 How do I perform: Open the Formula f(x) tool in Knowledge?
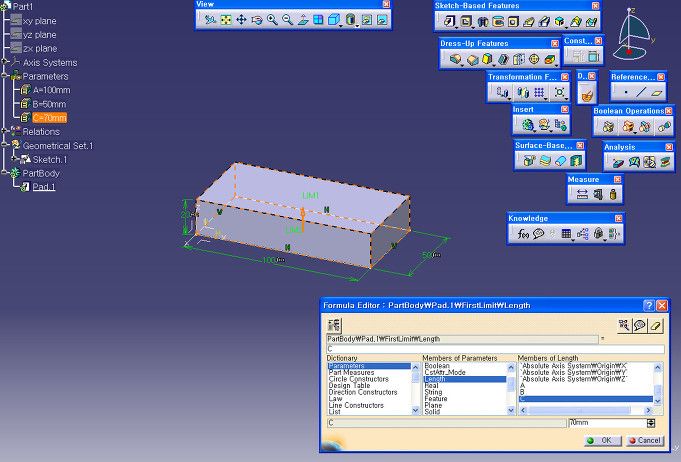[523, 234]
